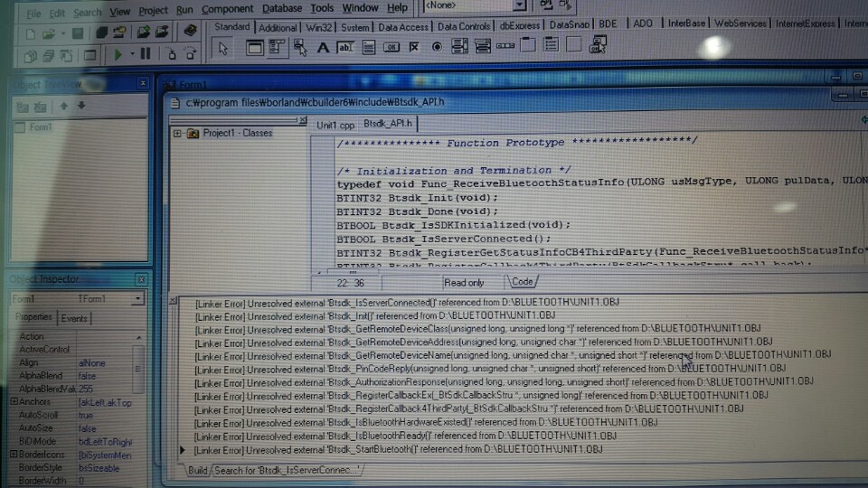The width and height of the screenshot is (868, 488).
Task: Switch to the Events tab in Object Inspector
Action: pyautogui.click(x=74, y=318)
